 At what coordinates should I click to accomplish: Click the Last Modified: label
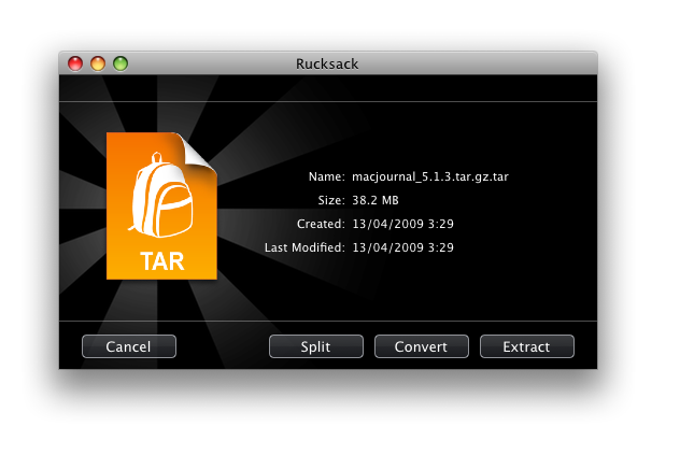point(304,248)
